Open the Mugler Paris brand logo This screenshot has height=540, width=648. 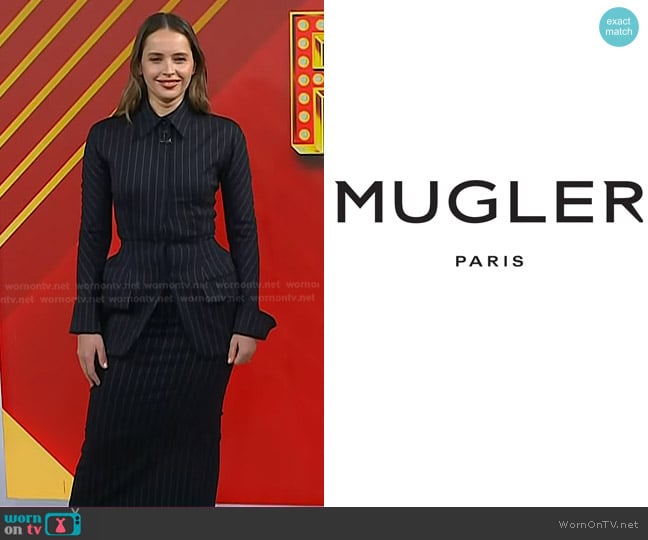(489, 224)
